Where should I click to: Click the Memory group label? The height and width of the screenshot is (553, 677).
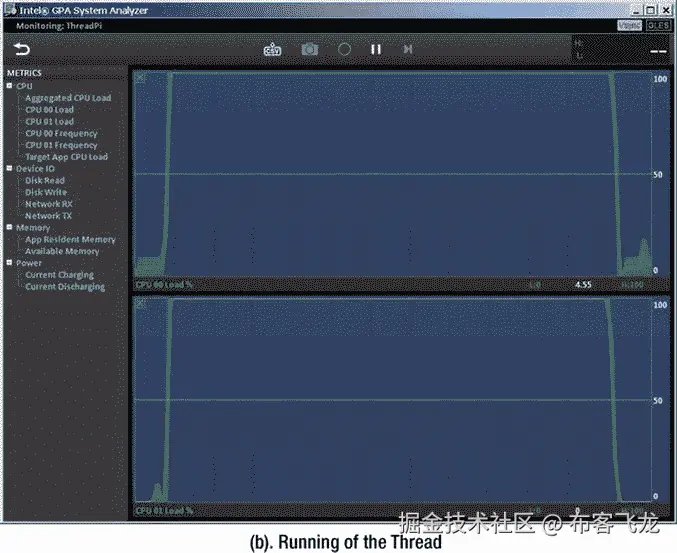33,228
